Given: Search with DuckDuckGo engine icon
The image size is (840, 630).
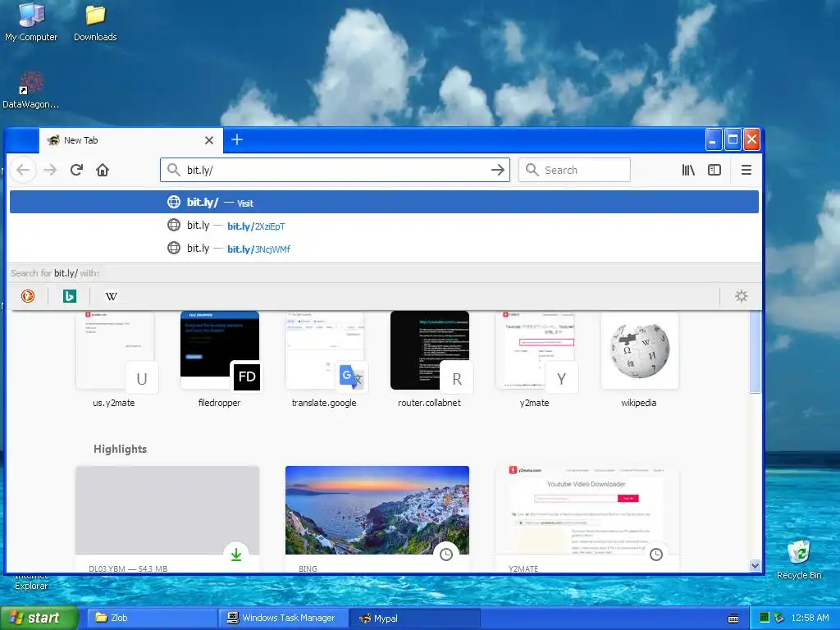Looking at the screenshot, I should pos(28,295).
